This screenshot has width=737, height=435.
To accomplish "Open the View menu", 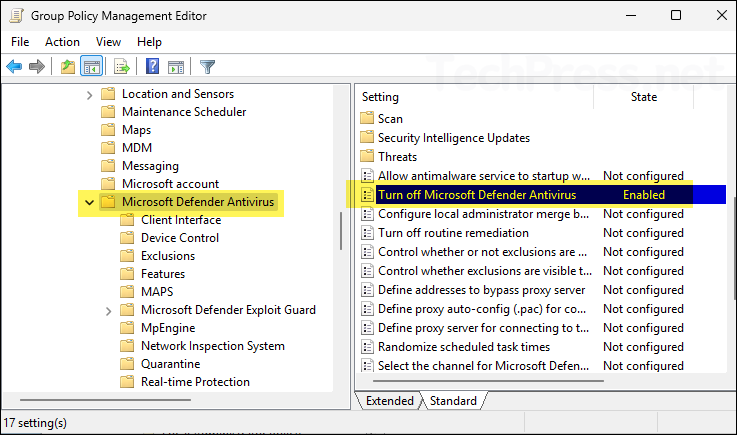I will tap(108, 42).
